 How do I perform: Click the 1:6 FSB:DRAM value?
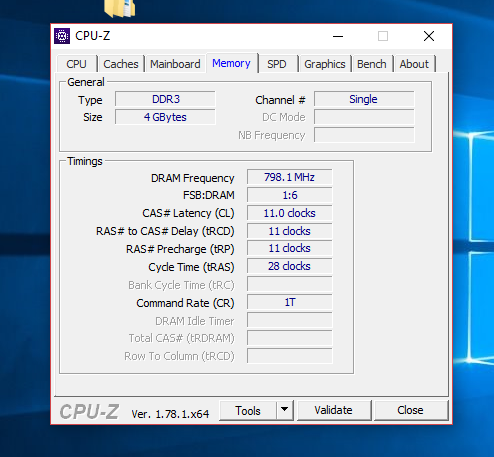(x=290, y=195)
